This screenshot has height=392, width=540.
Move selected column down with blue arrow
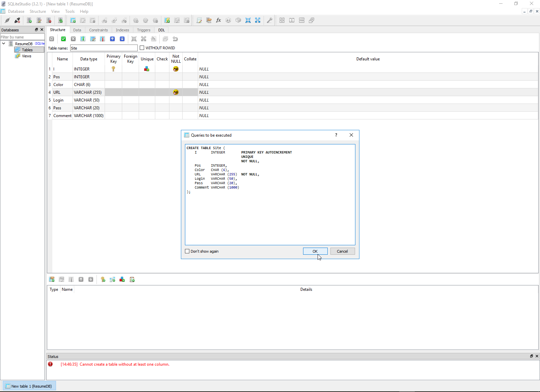click(122, 39)
